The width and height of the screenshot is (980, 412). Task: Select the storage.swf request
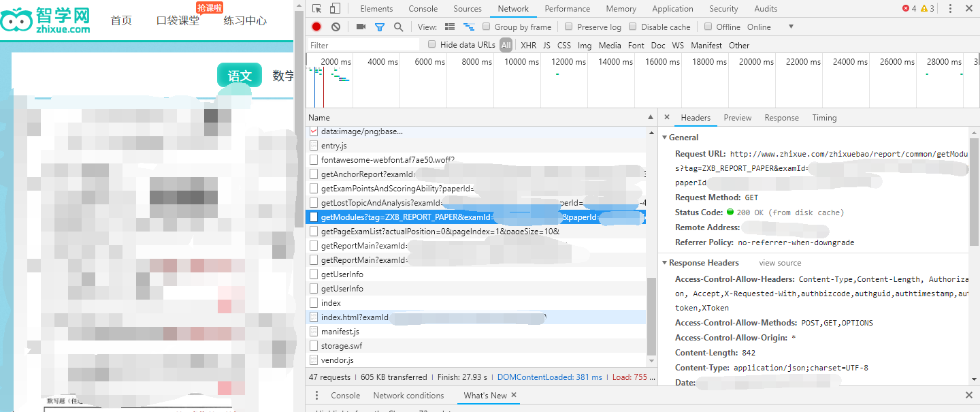[x=476, y=345]
